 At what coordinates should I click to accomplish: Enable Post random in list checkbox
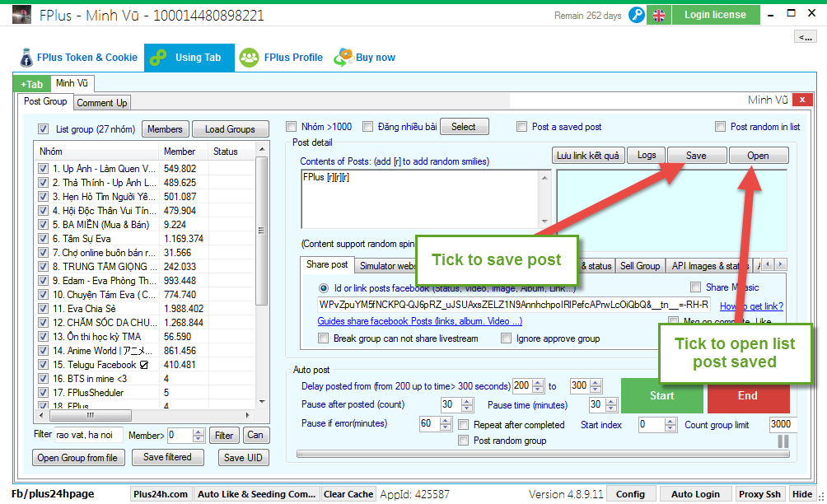(720, 127)
